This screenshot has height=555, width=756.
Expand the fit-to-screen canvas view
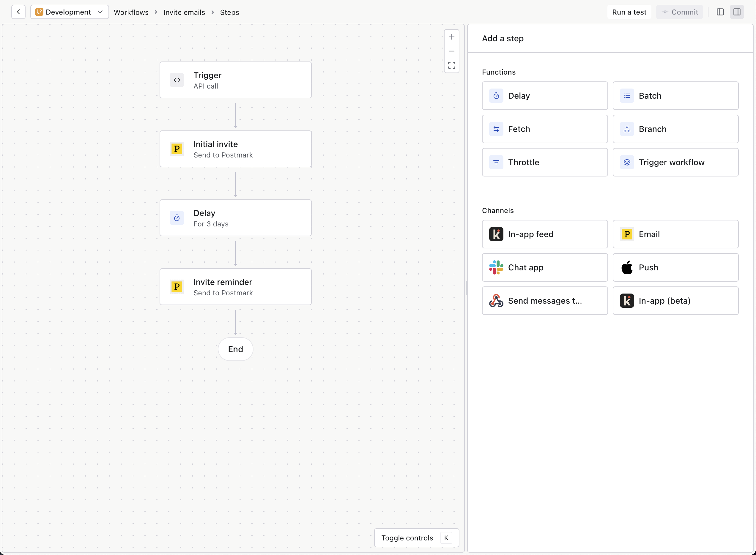point(452,65)
